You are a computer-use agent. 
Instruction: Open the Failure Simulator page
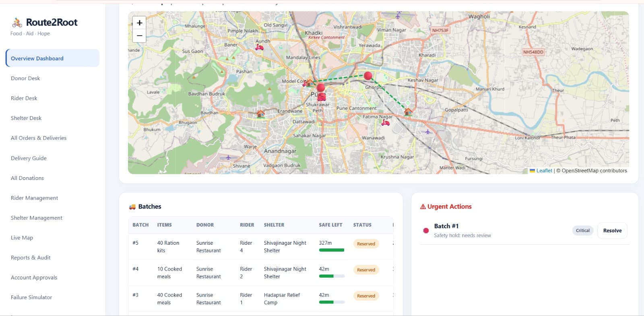(x=31, y=297)
